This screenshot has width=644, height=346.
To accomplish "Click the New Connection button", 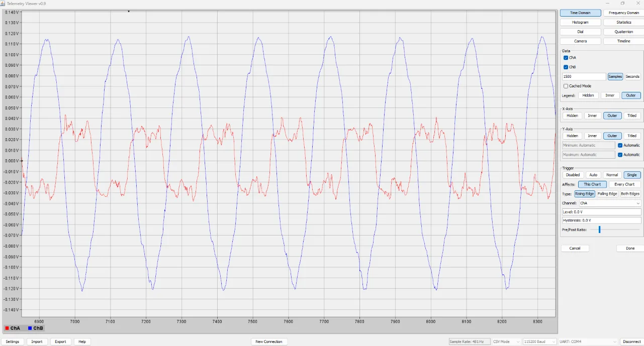I will 269,341.
